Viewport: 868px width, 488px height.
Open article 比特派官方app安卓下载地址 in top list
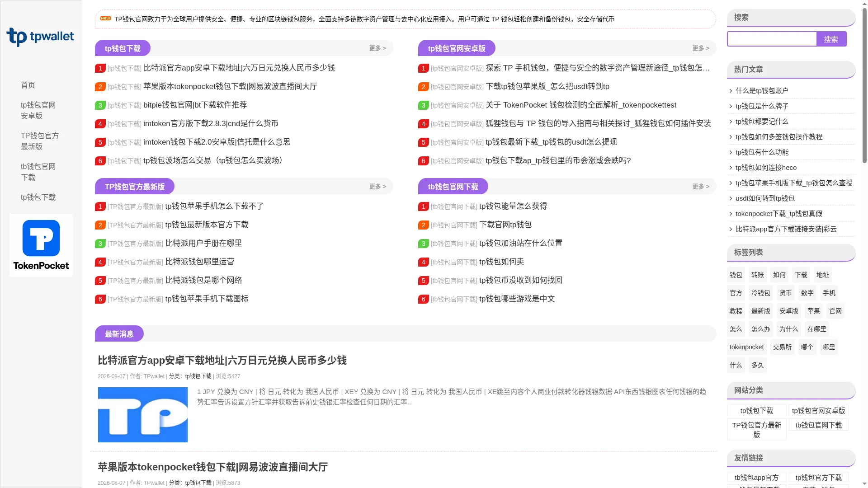239,68
